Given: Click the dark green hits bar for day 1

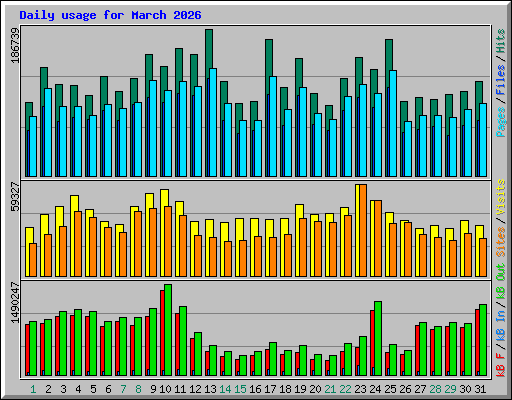Looking at the screenshot, I should [29, 109].
